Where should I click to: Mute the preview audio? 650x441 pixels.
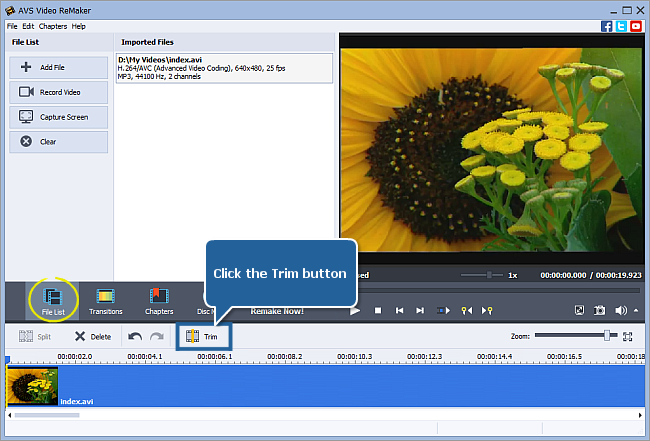(x=621, y=310)
